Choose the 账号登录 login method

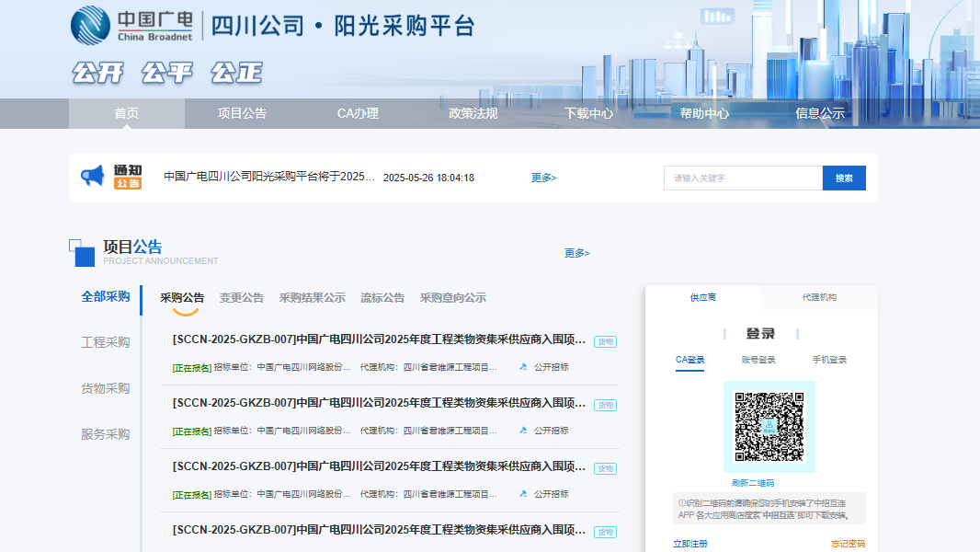click(x=758, y=360)
